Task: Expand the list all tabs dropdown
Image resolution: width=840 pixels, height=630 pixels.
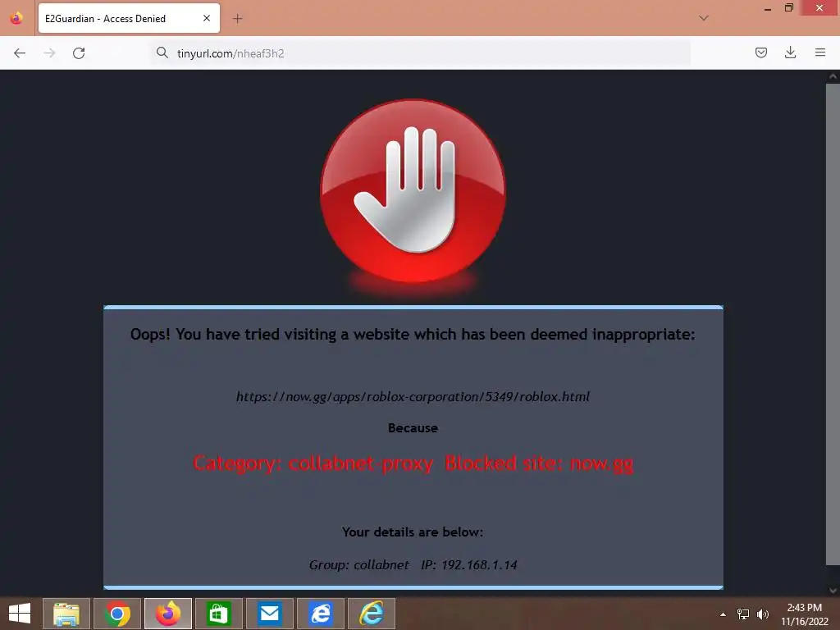Action: 704,18
